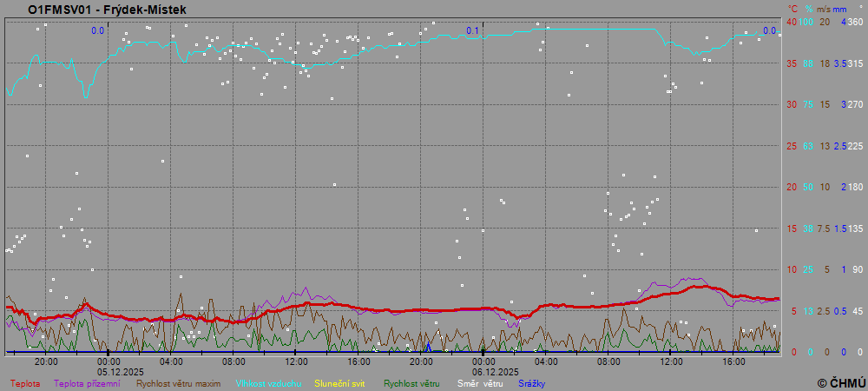
Task: Select the blue Srážky legend entry
Action: (x=532, y=383)
